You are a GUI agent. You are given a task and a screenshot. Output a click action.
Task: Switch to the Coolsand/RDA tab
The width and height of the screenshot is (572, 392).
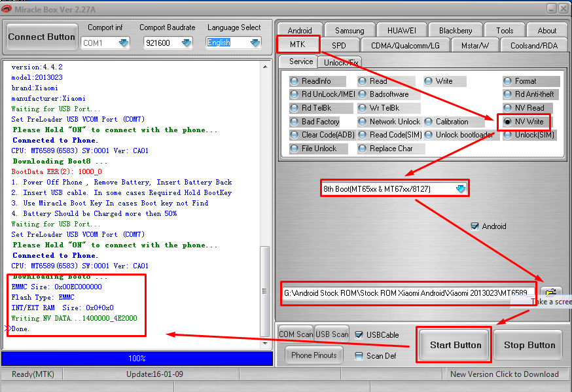(x=533, y=46)
